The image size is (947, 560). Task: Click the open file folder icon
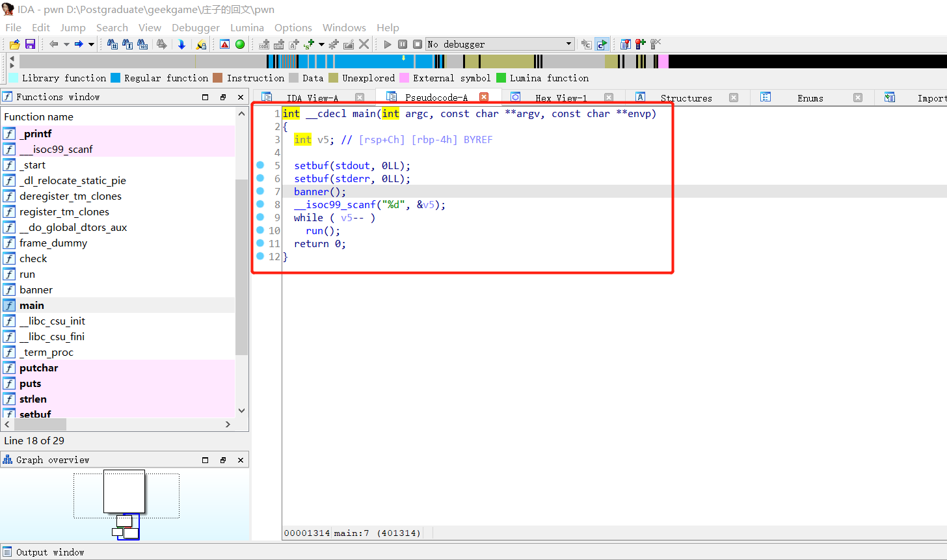coord(14,44)
